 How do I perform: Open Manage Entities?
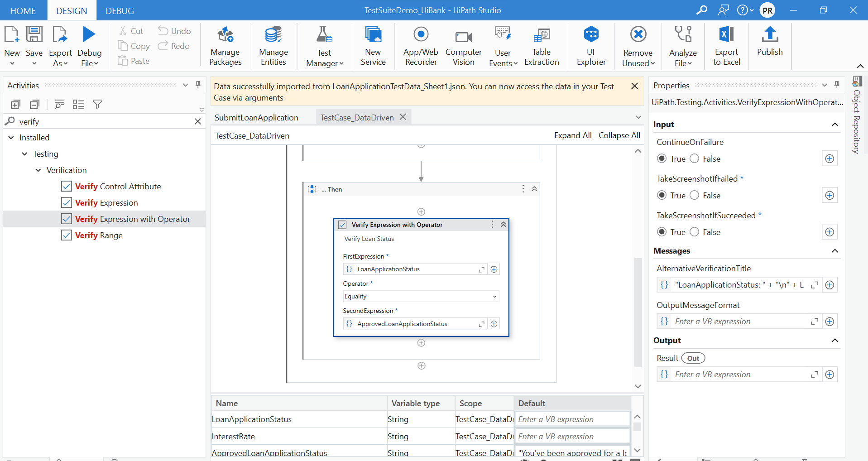[x=273, y=46]
